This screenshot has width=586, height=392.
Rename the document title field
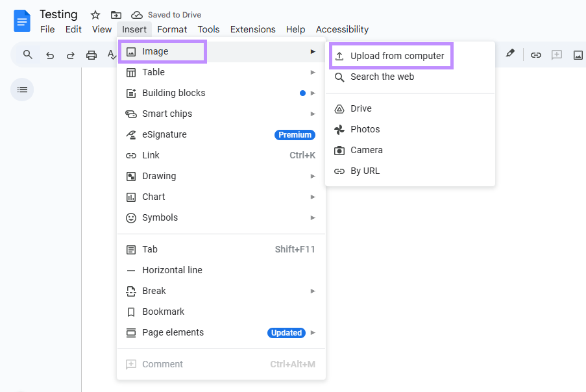(58, 14)
